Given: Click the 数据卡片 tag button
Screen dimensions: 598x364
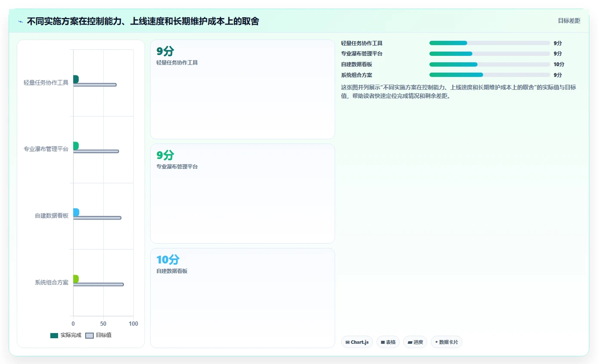Looking at the screenshot, I should point(447,342).
